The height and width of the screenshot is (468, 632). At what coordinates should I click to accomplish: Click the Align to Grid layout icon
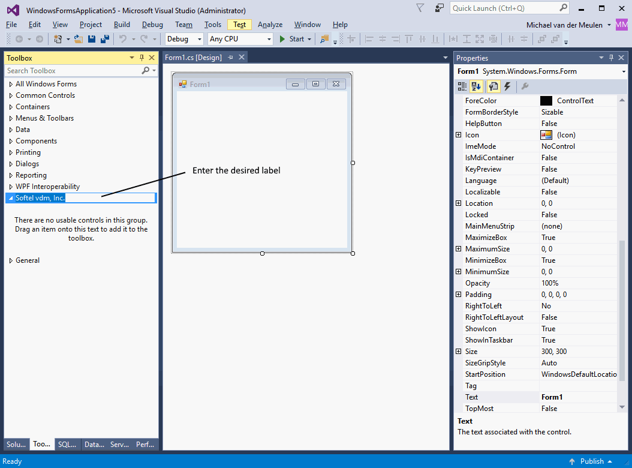[x=351, y=39]
